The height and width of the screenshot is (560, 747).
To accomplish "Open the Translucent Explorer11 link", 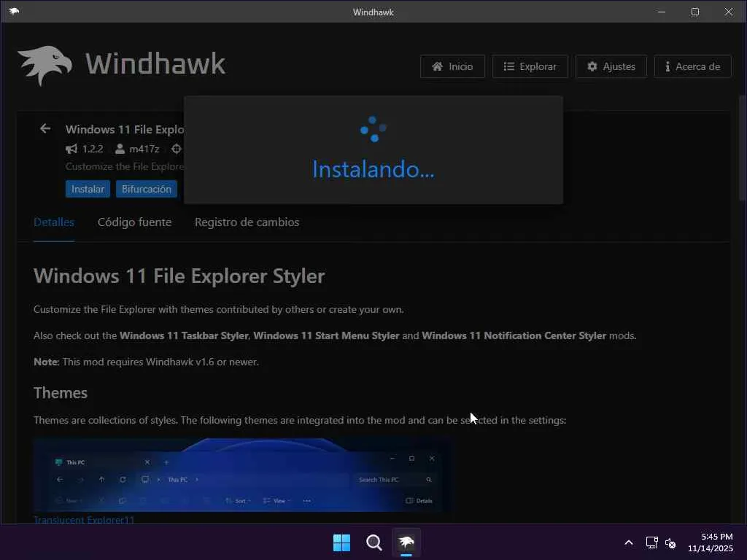I will [84, 519].
